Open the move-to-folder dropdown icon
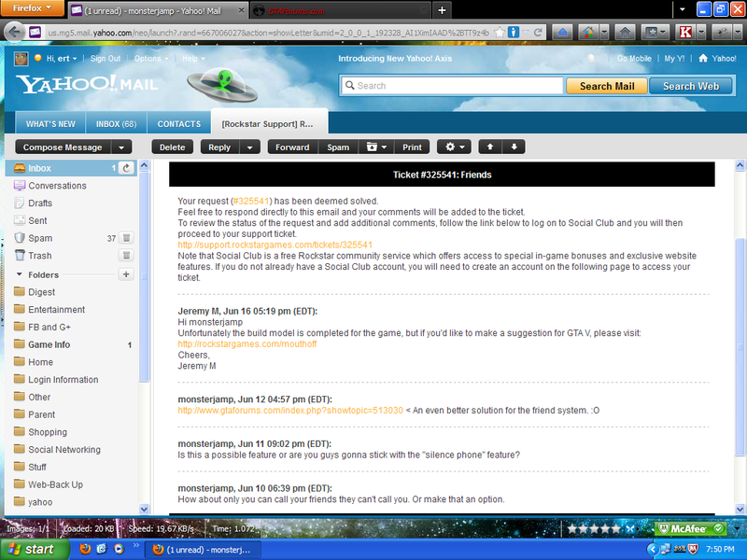 click(x=376, y=147)
